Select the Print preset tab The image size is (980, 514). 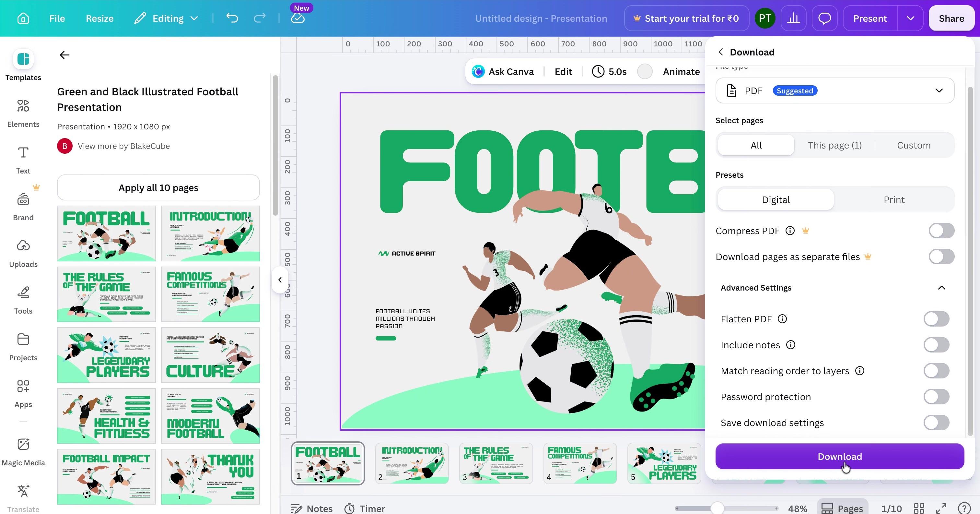[894, 199]
